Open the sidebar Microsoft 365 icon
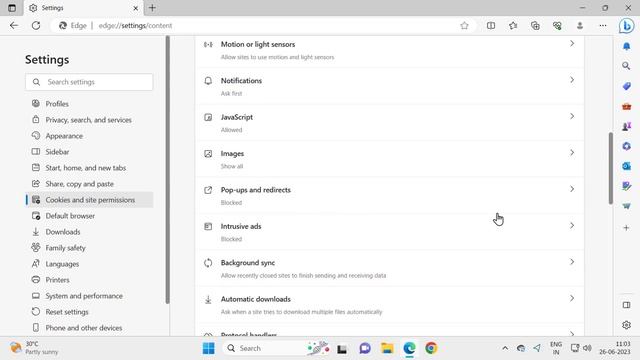640x360 pixels. (x=626, y=146)
